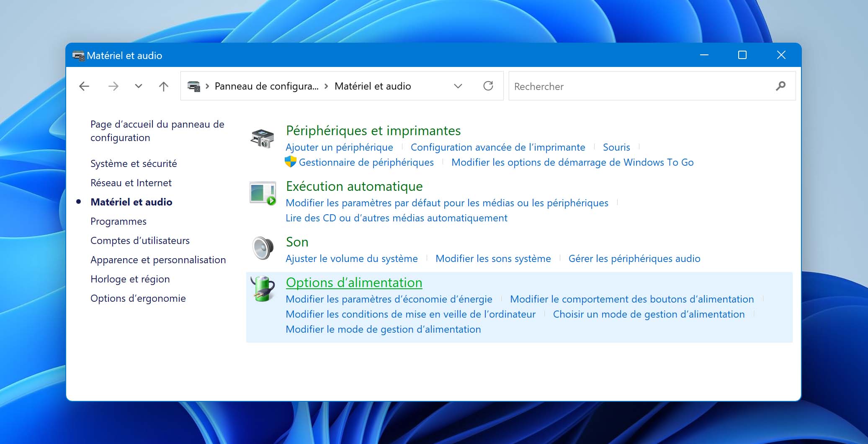Viewport: 868px width, 444px height.
Task: Open Périphériques et imprimantes heading
Action: coord(373,131)
